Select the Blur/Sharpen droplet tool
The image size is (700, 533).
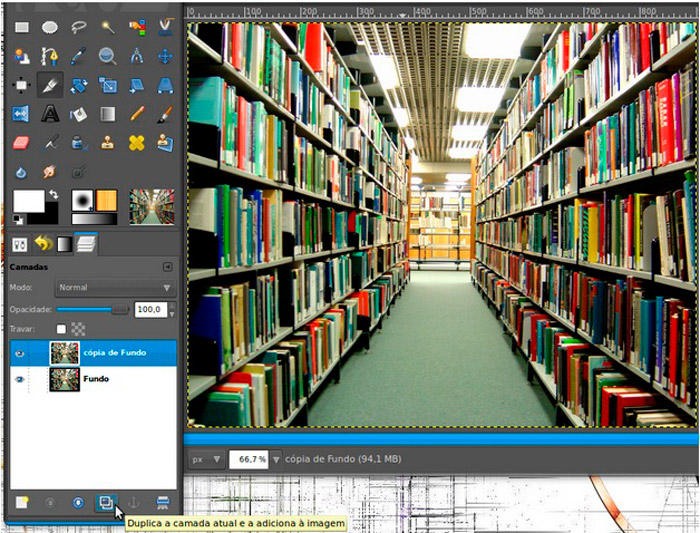21,172
